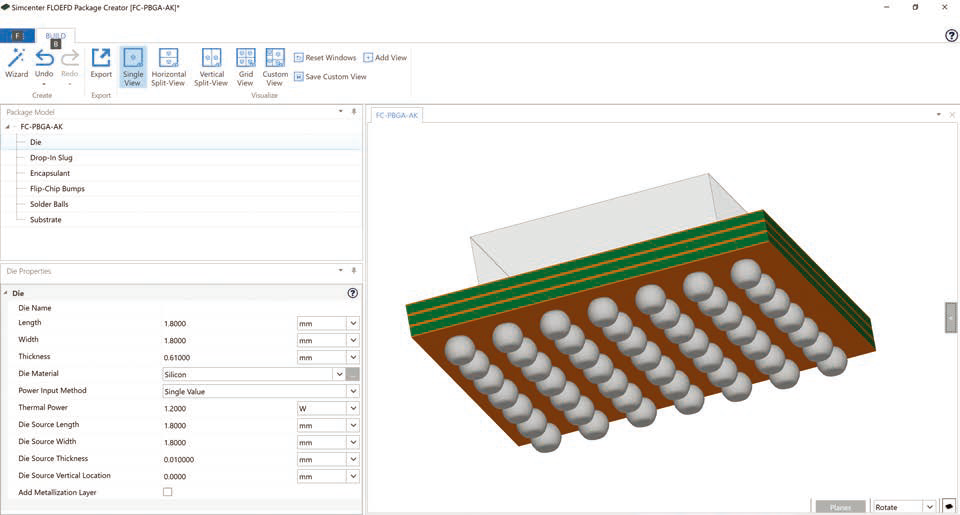Switch to Vertical Split-View

(x=211, y=67)
